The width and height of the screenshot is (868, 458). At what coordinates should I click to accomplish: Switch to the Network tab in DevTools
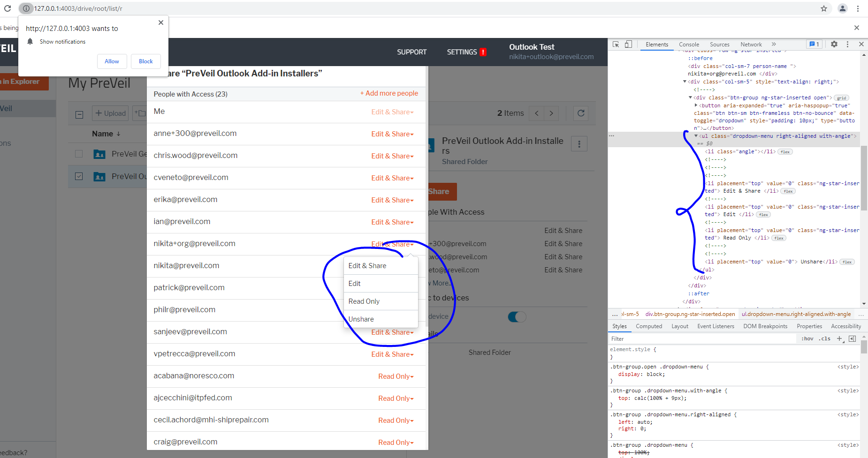tap(751, 44)
